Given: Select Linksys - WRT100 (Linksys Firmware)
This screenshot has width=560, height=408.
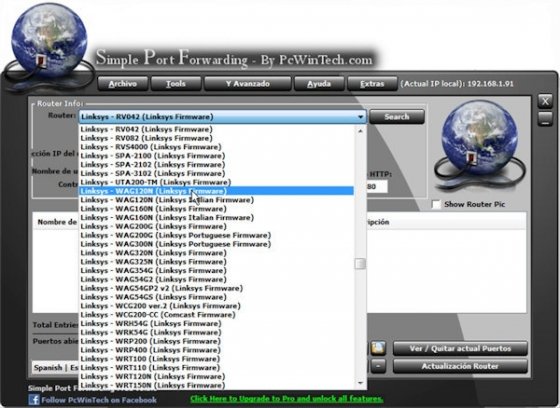Looking at the screenshot, I should point(216,359).
